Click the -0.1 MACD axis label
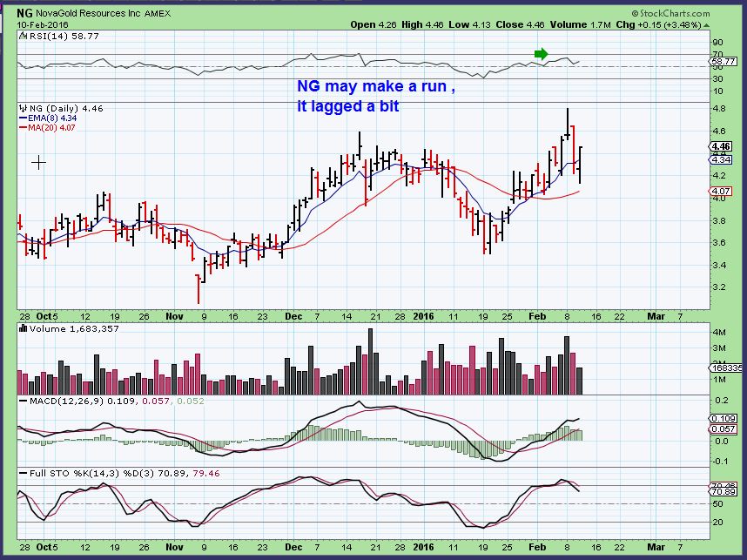This screenshot has width=747, height=560. 720,462
